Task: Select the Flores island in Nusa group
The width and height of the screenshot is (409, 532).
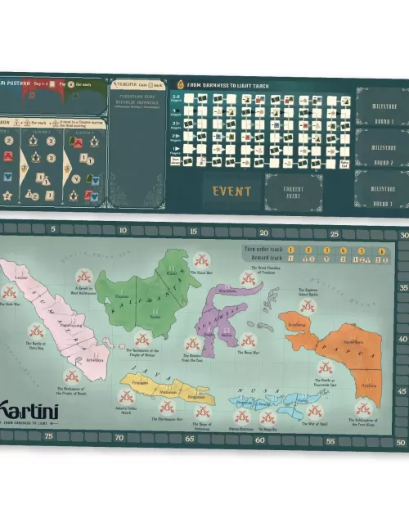Action: click(x=303, y=400)
